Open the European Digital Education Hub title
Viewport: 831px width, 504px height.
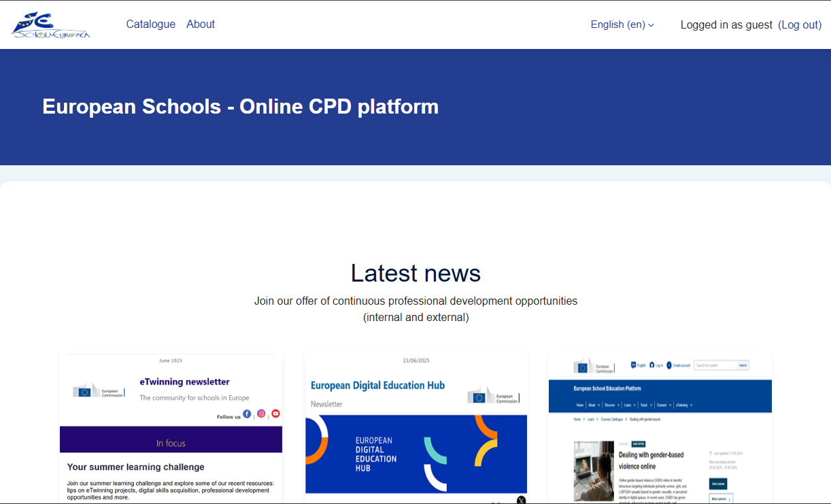click(x=377, y=386)
